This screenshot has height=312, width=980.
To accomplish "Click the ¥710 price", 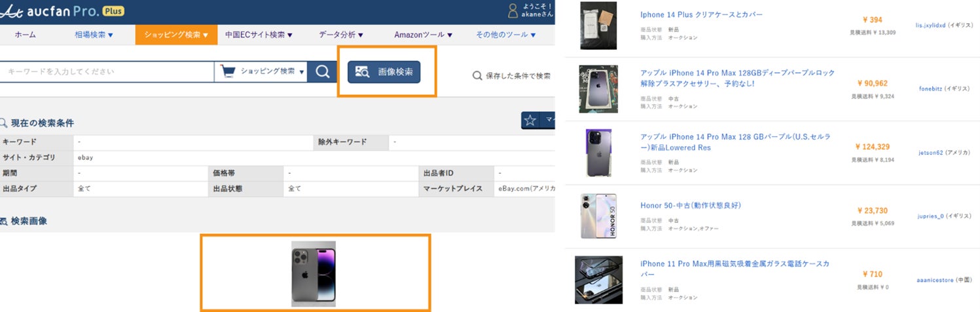I will click(x=872, y=274).
